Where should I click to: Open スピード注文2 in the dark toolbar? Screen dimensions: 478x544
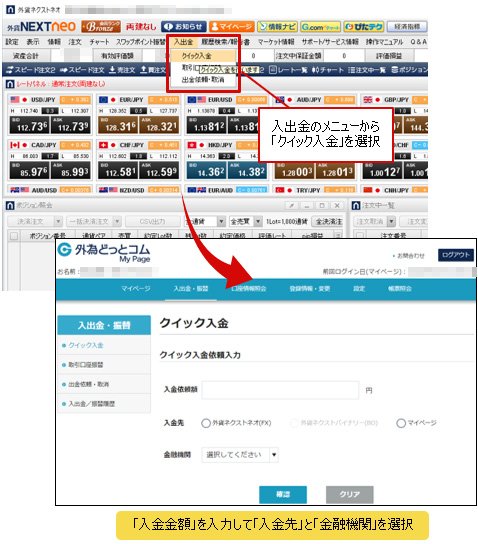[x=31, y=70]
